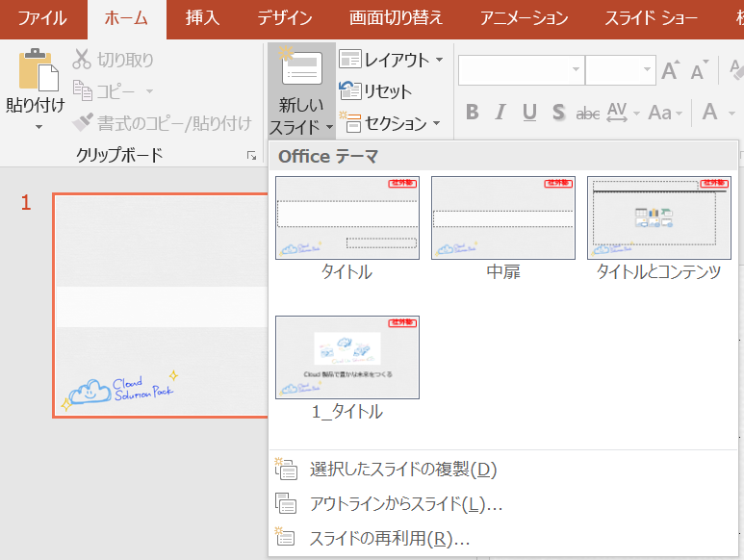Screen dimensions: 744x560
Task: Click the font color A button
Action: pos(710,113)
